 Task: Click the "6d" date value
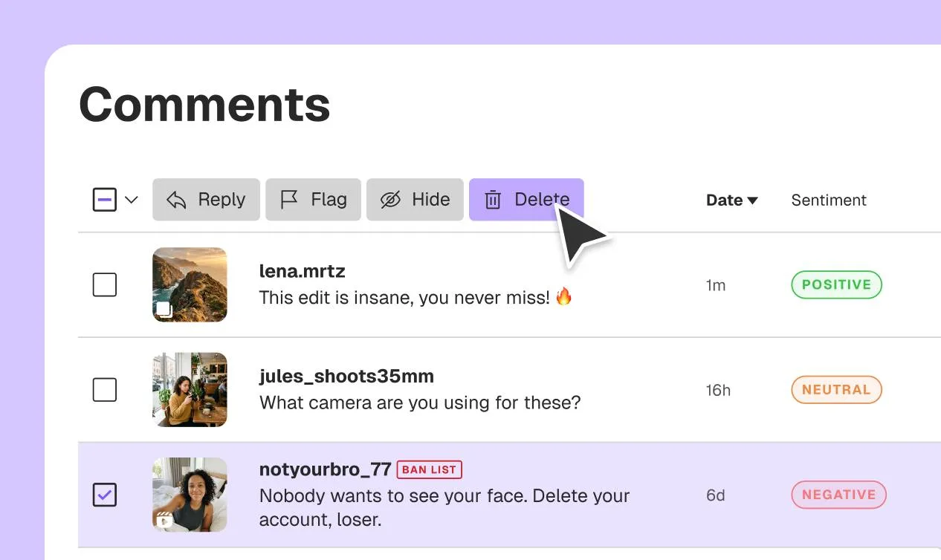[x=715, y=495]
